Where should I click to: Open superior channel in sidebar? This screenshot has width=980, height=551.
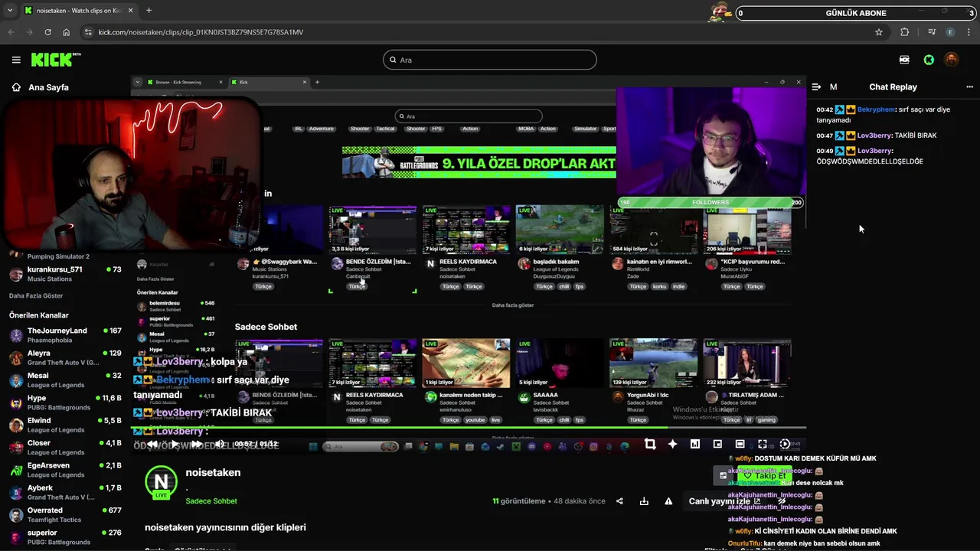point(65,537)
